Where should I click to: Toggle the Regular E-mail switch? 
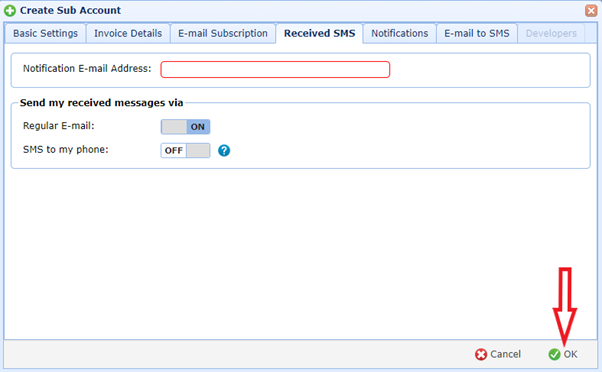click(x=185, y=127)
